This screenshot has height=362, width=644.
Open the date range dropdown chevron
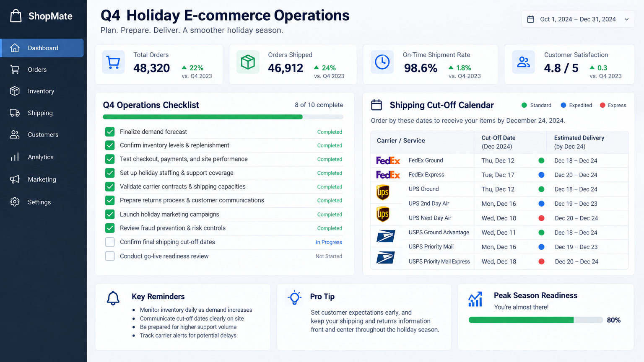626,19
